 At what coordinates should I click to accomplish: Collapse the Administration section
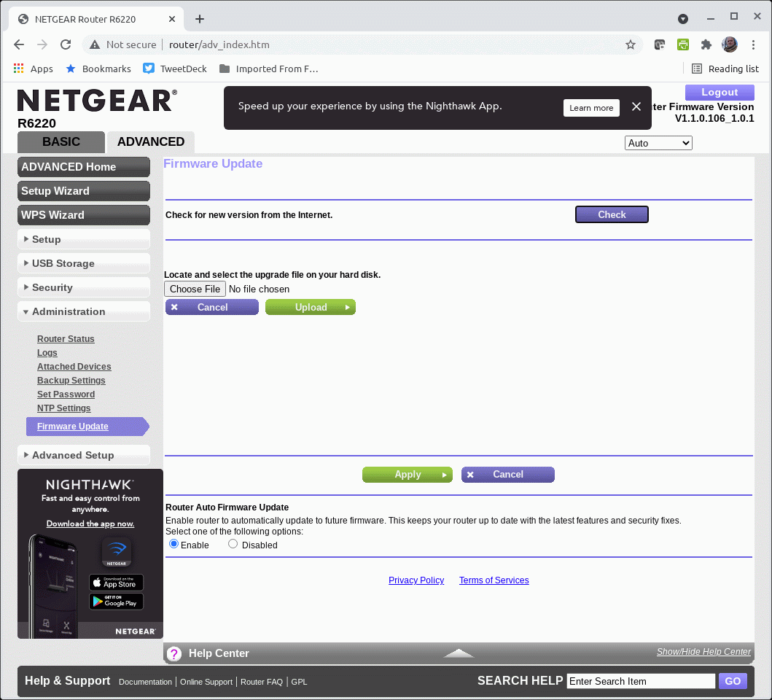pyautogui.click(x=84, y=312)
